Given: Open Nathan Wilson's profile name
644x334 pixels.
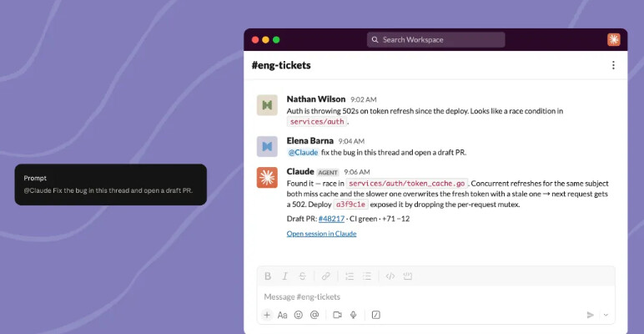Looking at the screenshot, I should coord(316,99).
